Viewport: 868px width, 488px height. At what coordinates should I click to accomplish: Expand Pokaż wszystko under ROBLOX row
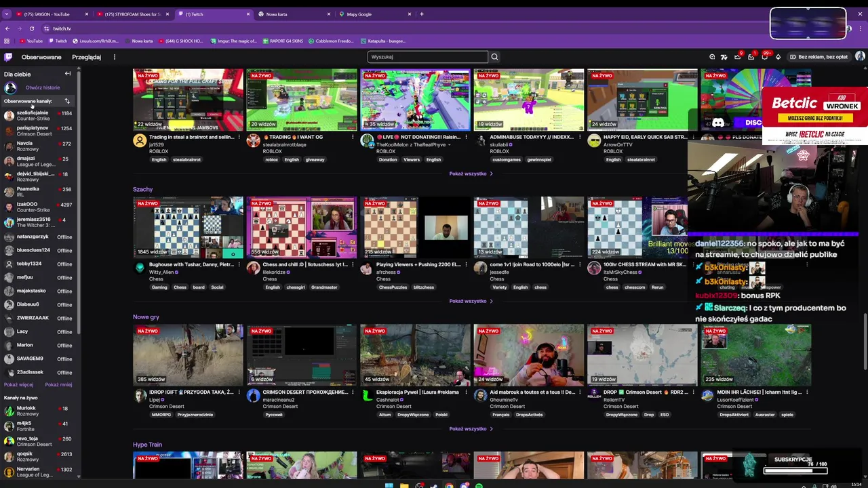tap(471, 174)
